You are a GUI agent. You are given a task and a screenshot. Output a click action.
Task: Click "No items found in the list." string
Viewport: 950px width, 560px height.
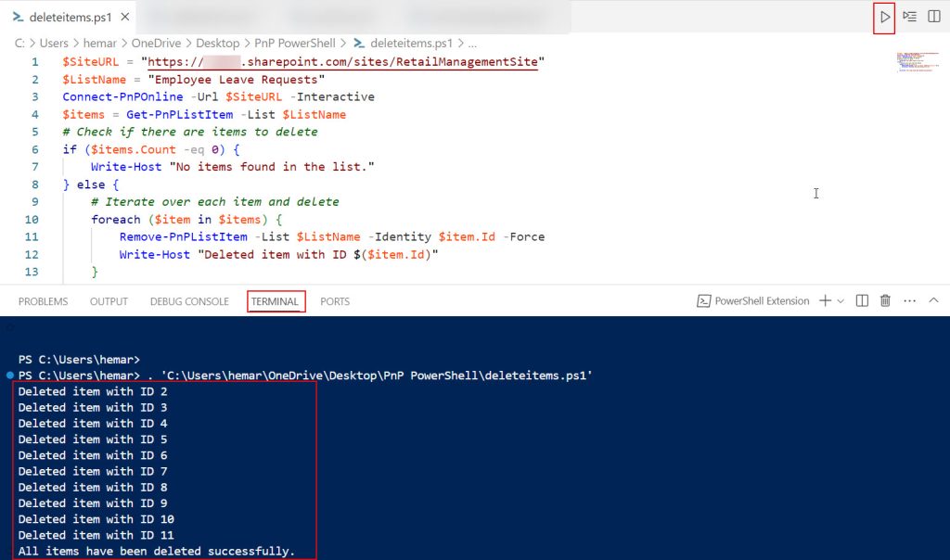coord(272,167)
